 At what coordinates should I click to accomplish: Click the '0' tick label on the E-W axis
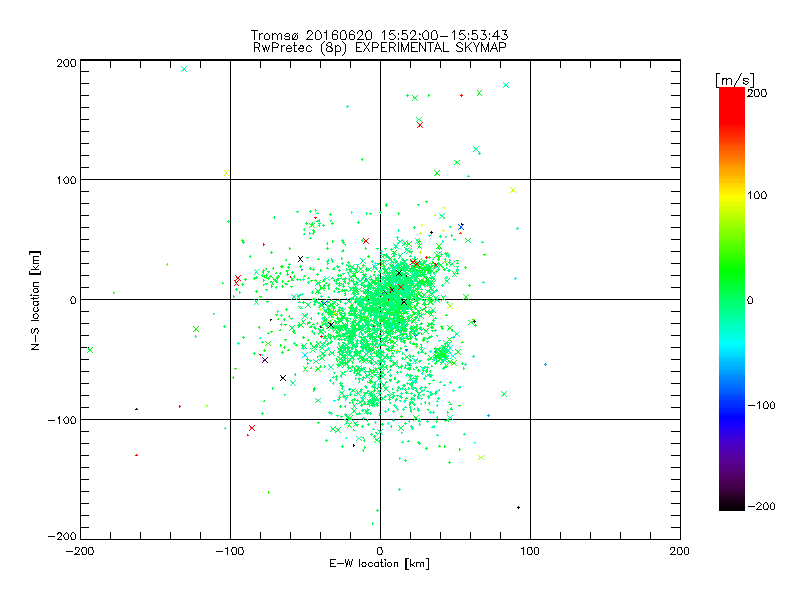tap(380, 551)
